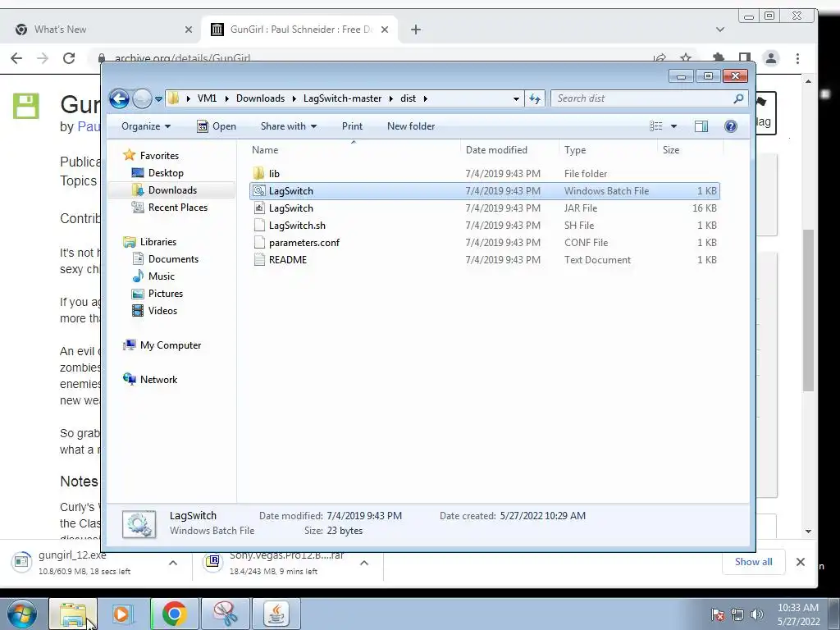This screenshot has height=630, width=840.
Task: Expand the Share with menu
Action: click(288, 126)
